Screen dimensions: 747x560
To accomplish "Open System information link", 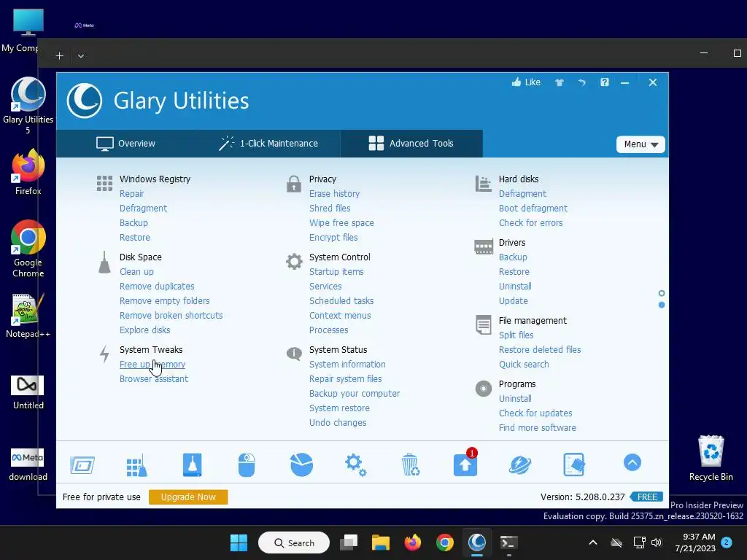I will point(347,365).
